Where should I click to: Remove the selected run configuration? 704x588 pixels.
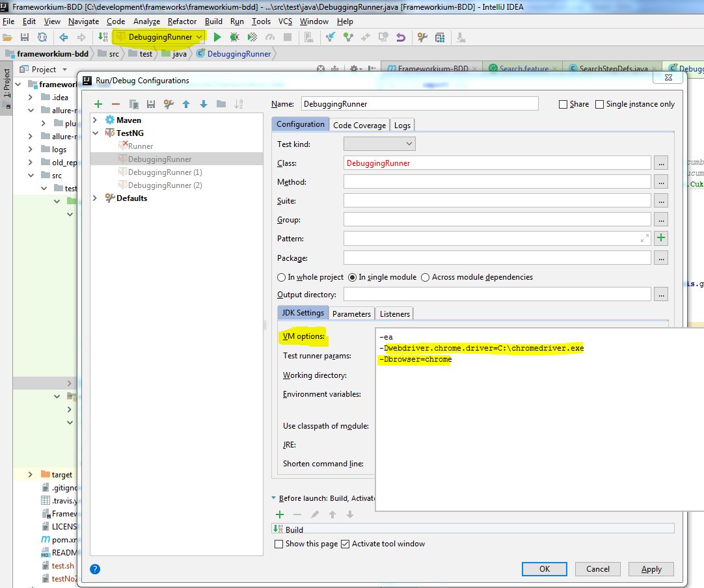coord(116,104)
